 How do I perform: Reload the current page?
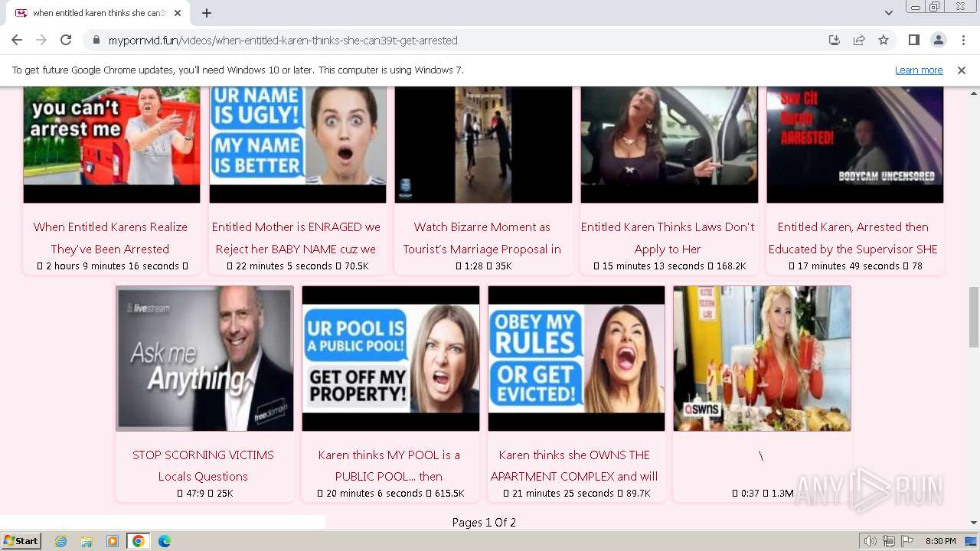66,40
